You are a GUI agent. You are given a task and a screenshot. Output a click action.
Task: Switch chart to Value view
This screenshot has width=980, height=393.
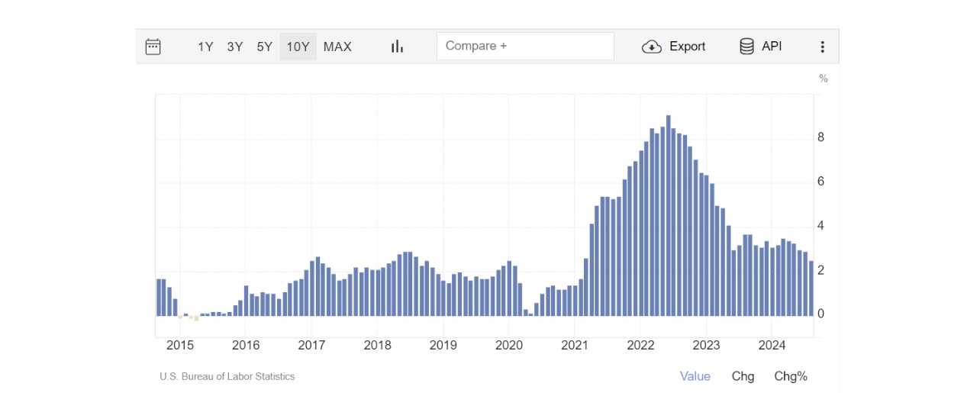[695, 376]
